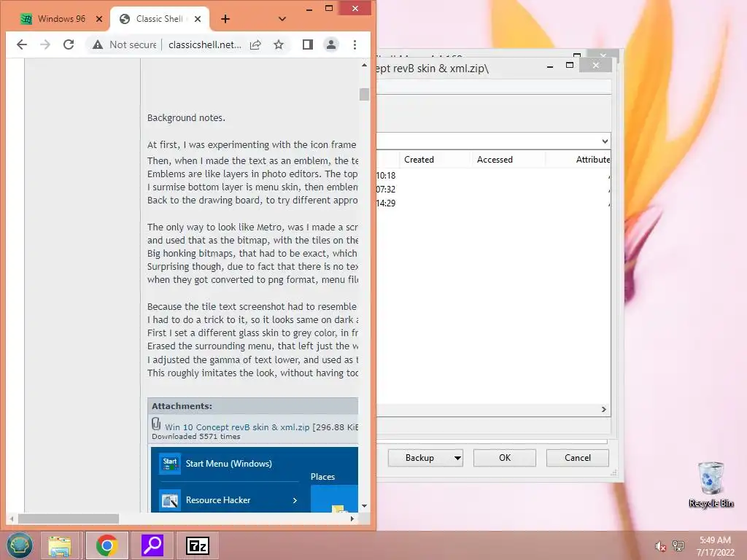The image size is (747, 560).
Task: Click Resource Hacker entry in image
Action: click(x=228, y=500)
